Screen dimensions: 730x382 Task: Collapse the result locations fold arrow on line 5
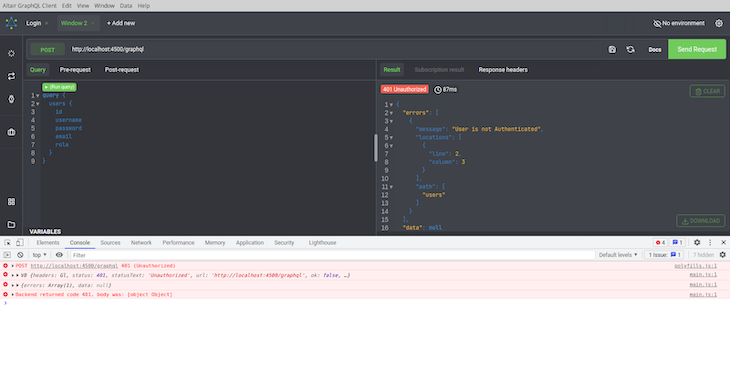click(x=391, y=138)
